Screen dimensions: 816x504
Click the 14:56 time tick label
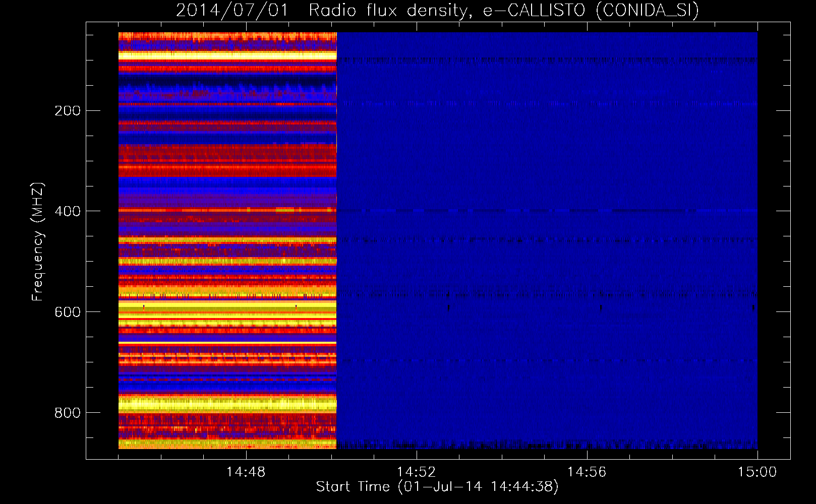[587, 472]
